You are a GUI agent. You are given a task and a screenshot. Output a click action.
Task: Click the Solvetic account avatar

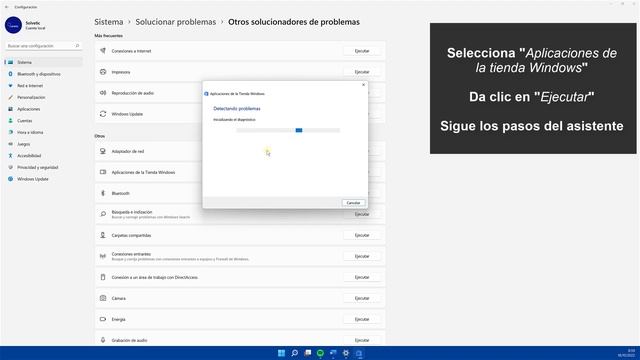click(x=13, y=25)
